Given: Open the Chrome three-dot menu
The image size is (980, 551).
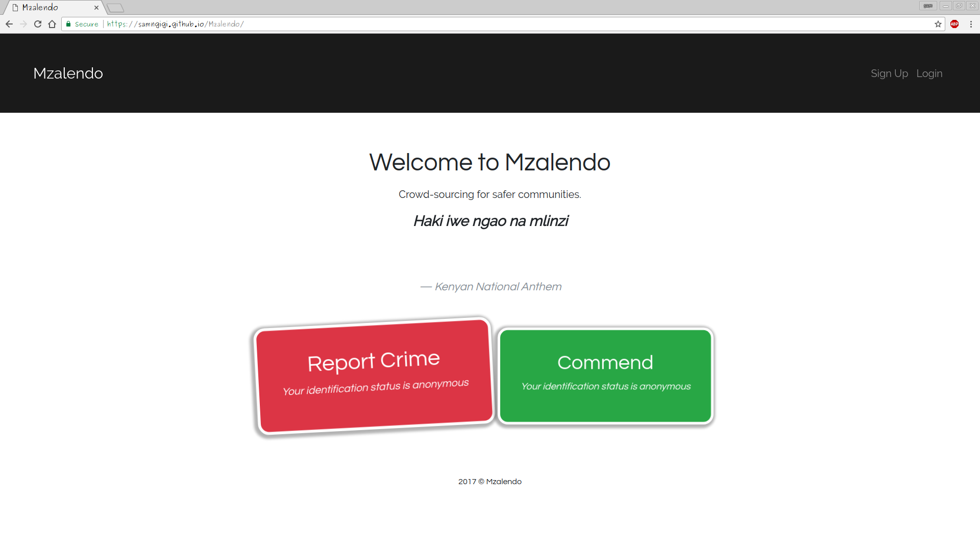Looking at the screenshot, I should (971, 24).
